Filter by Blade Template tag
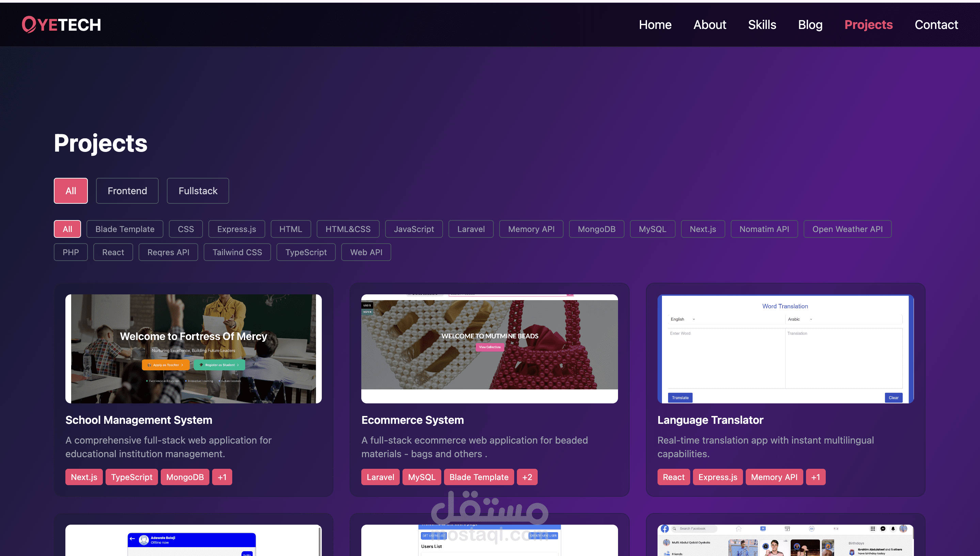980x556 pixels. tap(125, 229)
